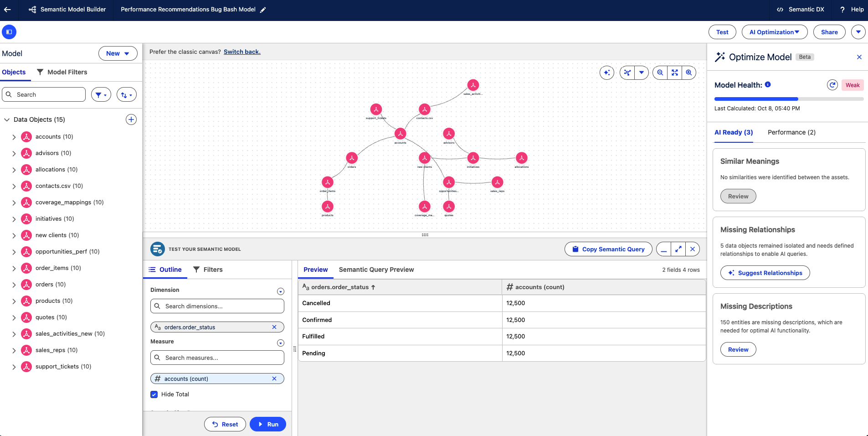868x436 pixels.
Task: Expand the quotes object
Action: 14,317
